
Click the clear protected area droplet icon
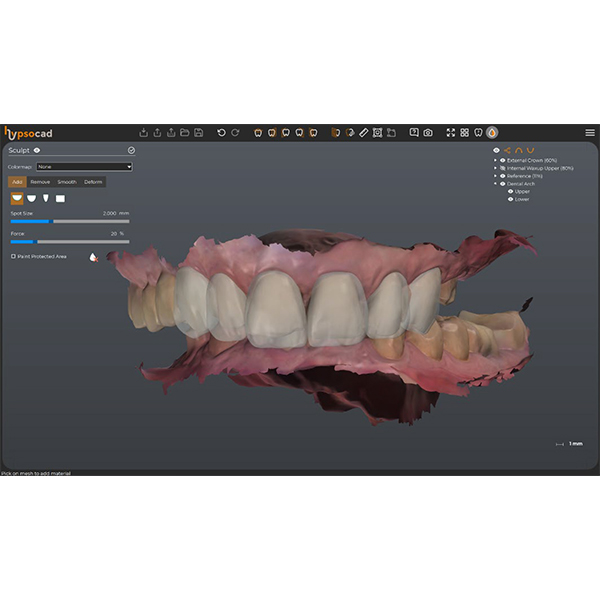(92, 256)
